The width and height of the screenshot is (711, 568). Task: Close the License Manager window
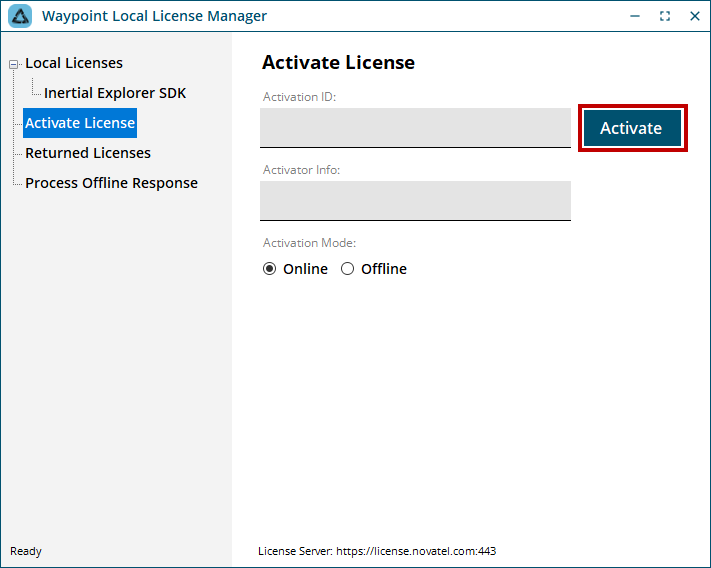[695, 16]
